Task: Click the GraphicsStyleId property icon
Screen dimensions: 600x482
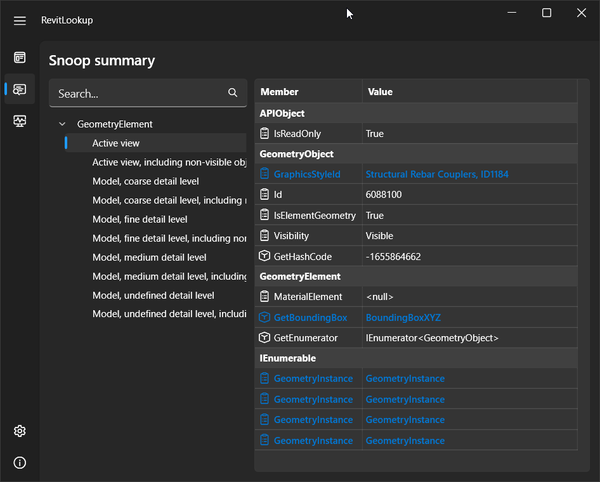Action: click(x=264, y=174)
